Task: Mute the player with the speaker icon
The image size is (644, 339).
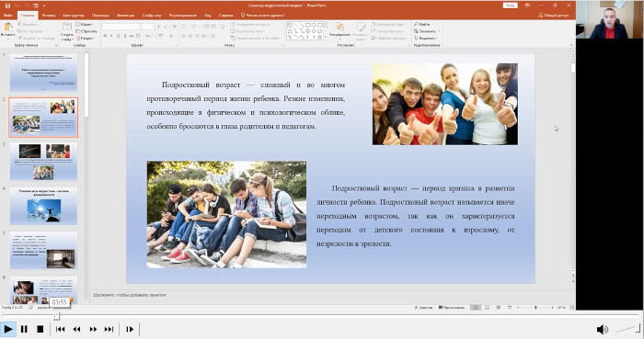Action: pos(602,329)
